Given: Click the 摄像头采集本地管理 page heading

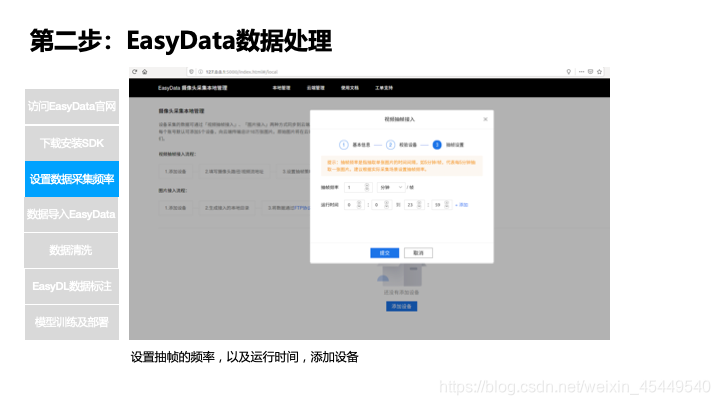Looking at the screenshot, I should 181,111.
